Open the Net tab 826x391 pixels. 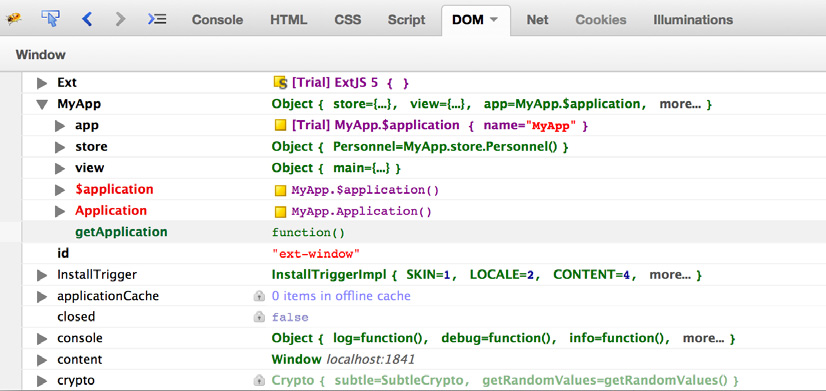point(537,20)
